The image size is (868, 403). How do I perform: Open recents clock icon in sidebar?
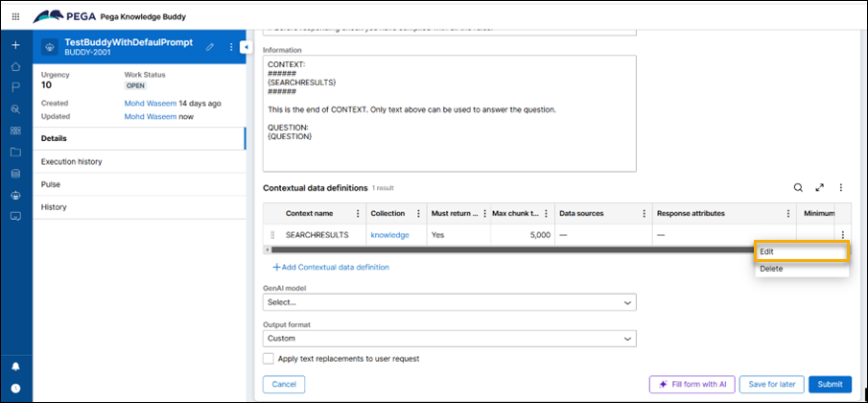15,389
